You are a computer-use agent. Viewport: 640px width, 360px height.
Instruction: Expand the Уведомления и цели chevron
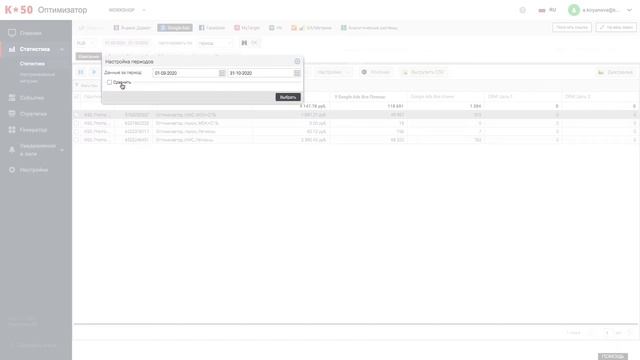click(62, 150)
